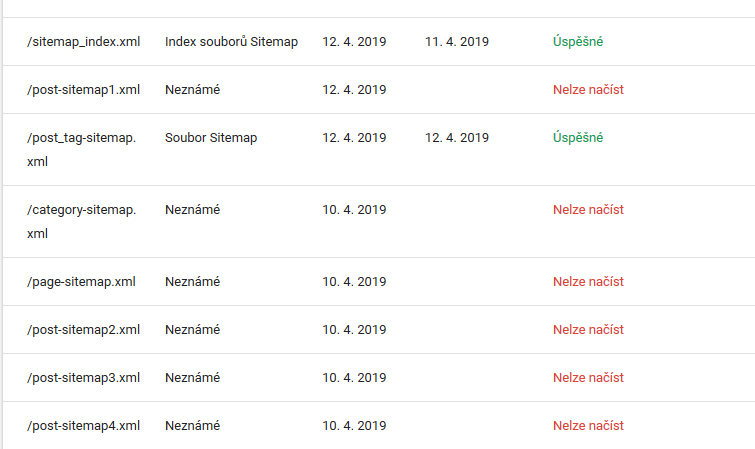This screenshot has width=755, height=449.
Task: Click last read date of post_tag-sitemap.xml
Action: 456,138
